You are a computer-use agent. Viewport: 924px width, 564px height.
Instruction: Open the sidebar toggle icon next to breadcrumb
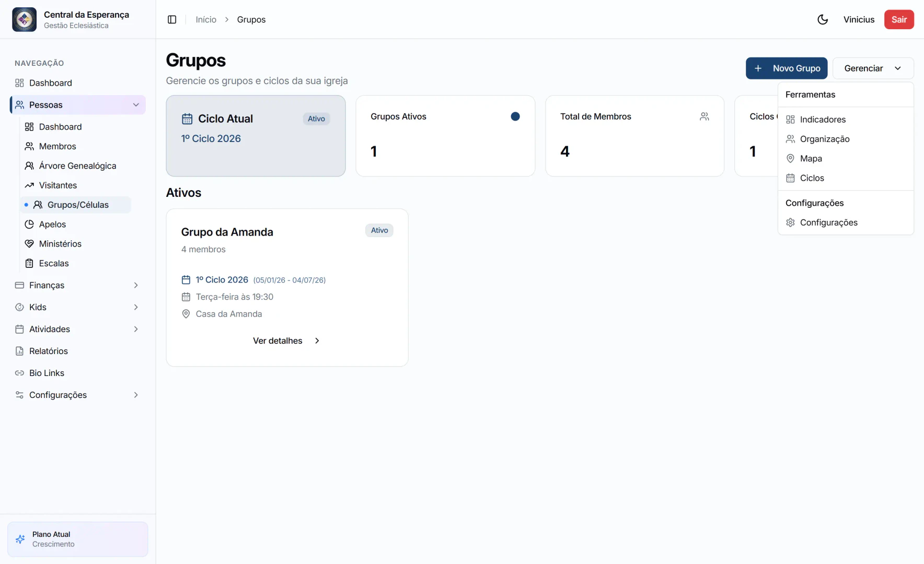tap(172, 19)
